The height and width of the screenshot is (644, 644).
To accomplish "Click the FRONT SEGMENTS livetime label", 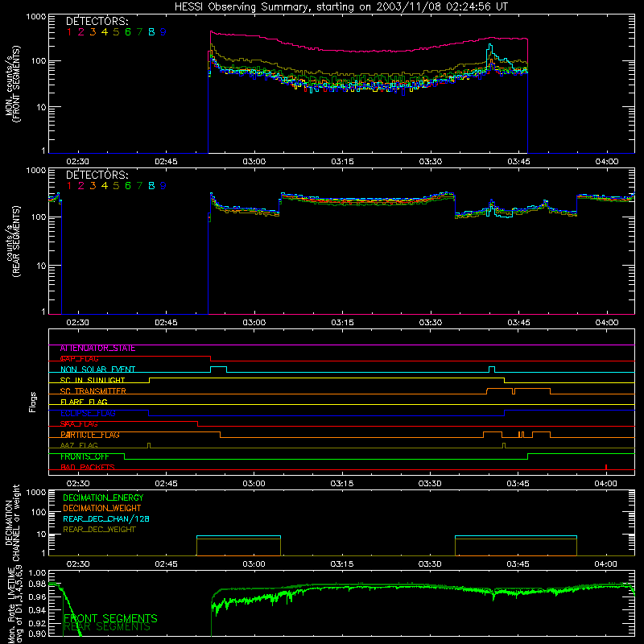I will [x=110, y=618].
